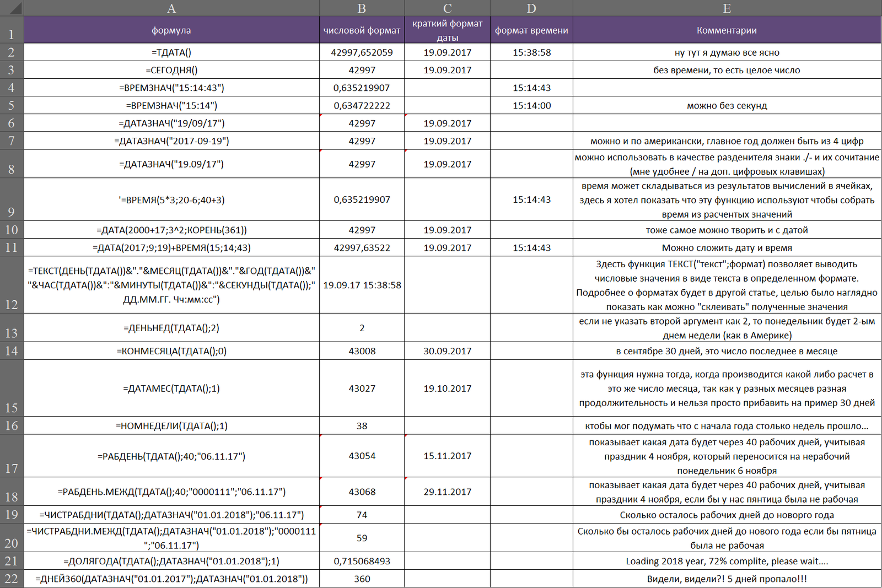The height and width of the screenshot is (588, 882).
Task: Click comment 'можно без секунд'
Action: pyautogui.click(x=727, y=105)
